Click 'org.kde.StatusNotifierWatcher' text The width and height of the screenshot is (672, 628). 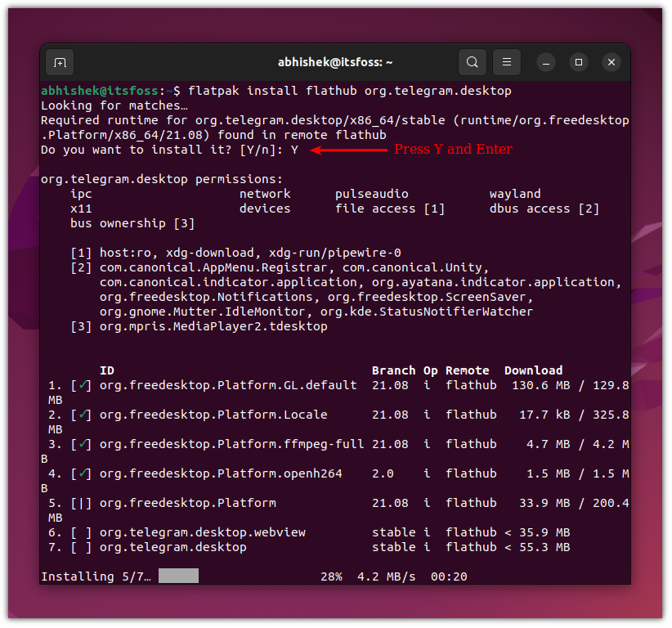click(x=427, y=312)
